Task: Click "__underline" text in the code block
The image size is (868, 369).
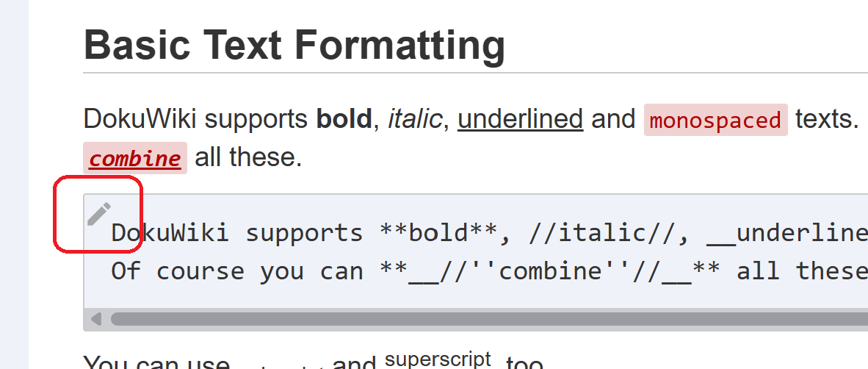Action: (786, 233)
